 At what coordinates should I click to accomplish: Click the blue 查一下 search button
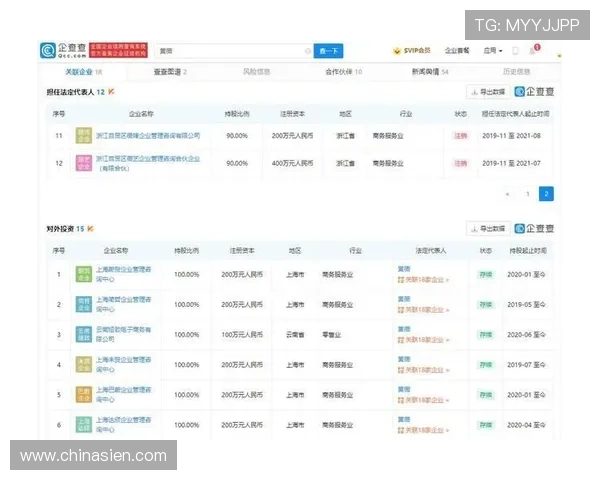click(x=328, y=51)
